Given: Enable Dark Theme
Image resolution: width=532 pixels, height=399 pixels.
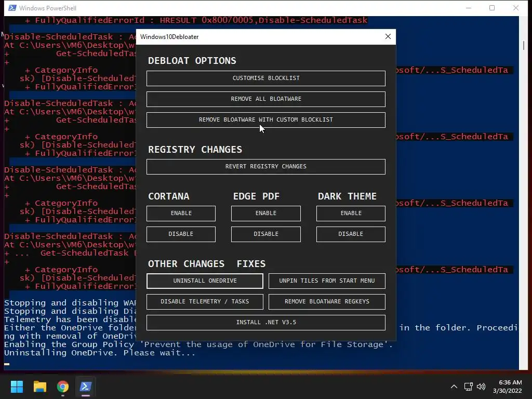Looking at the screenshot, I should tap(351, 214).
